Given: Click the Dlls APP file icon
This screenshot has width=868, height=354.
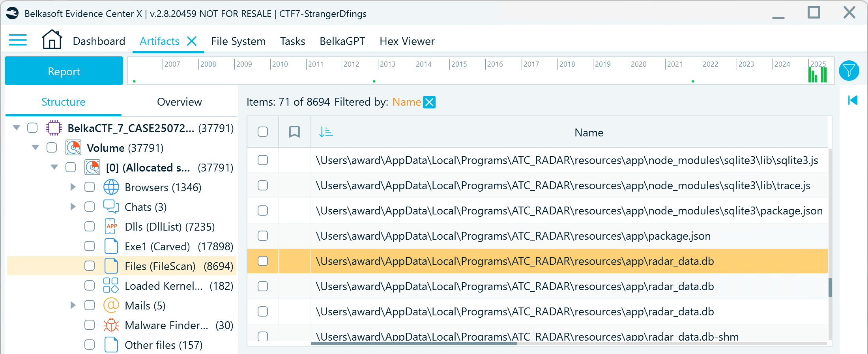Looking at the screenshot, I should pos(111,226).
